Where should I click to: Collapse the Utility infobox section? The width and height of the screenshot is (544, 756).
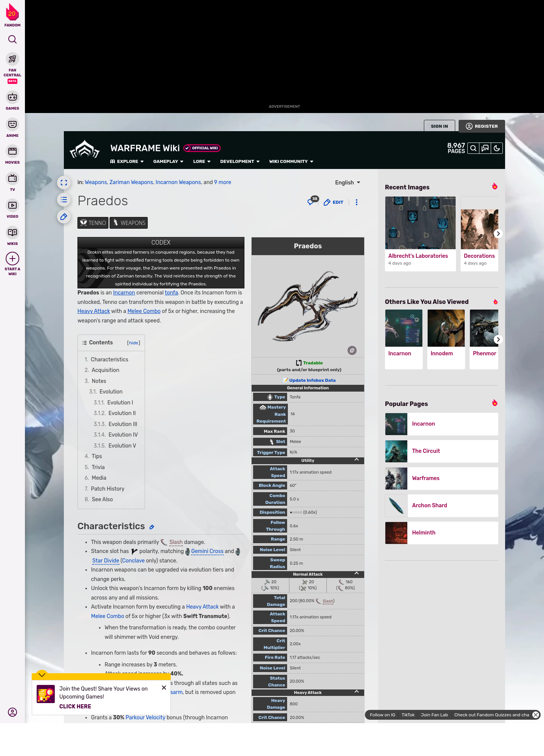(x=357, y=460)
